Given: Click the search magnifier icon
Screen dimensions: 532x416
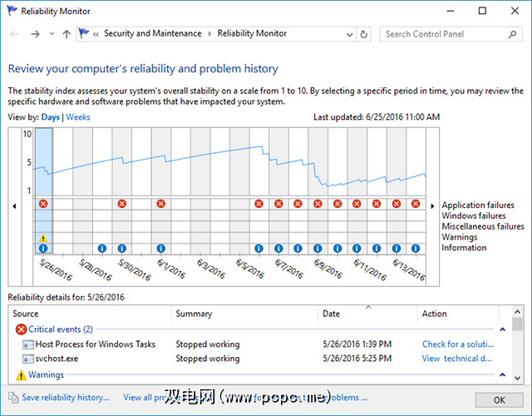Looking at the screenshot, I should point(514,34).
